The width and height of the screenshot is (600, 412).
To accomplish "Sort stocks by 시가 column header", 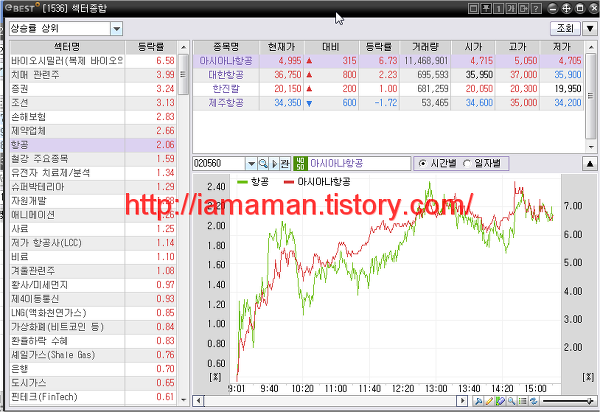I will click(x=473, y=47).
